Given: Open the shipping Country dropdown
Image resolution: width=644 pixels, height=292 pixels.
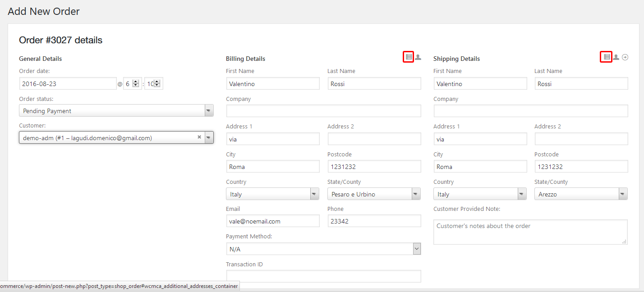Looking at the screenshot, I should pos(480,194).
